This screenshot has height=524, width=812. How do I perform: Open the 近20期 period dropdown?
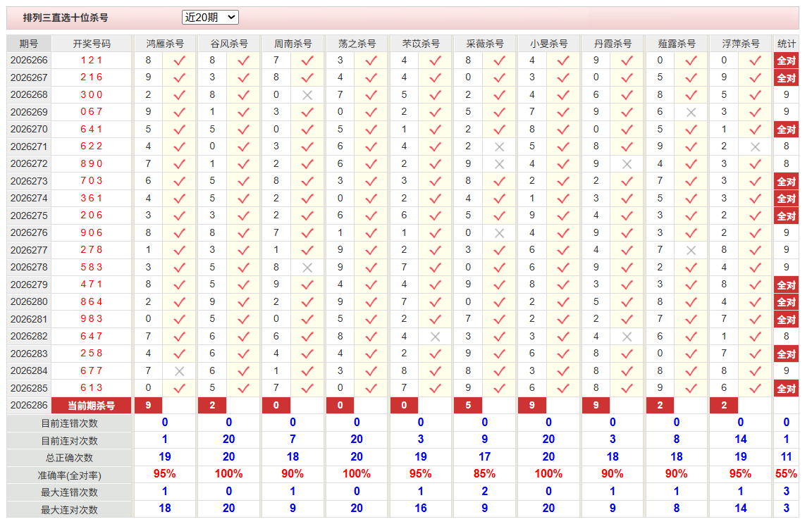[x=210, y=17]
